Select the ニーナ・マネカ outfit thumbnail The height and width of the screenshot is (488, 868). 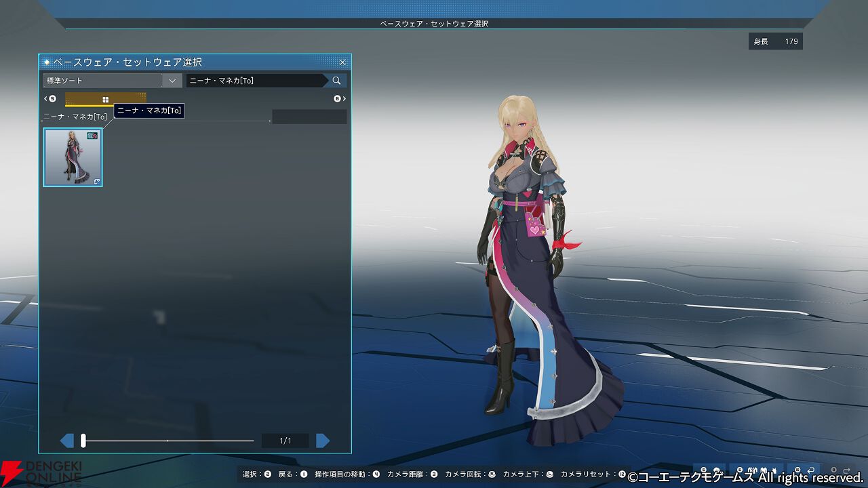point(73,157)
